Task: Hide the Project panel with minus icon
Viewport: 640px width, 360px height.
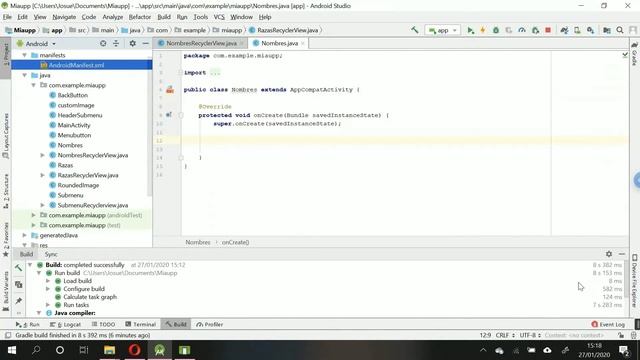Action: (x=145, y=43)
